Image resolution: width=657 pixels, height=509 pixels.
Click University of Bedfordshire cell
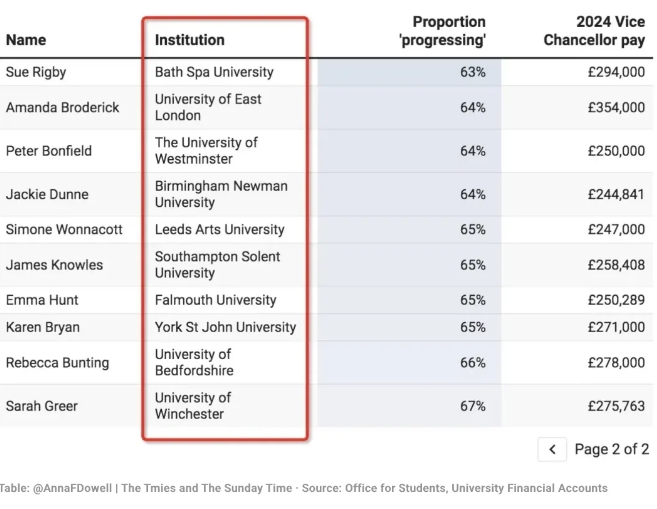(194, 362)
